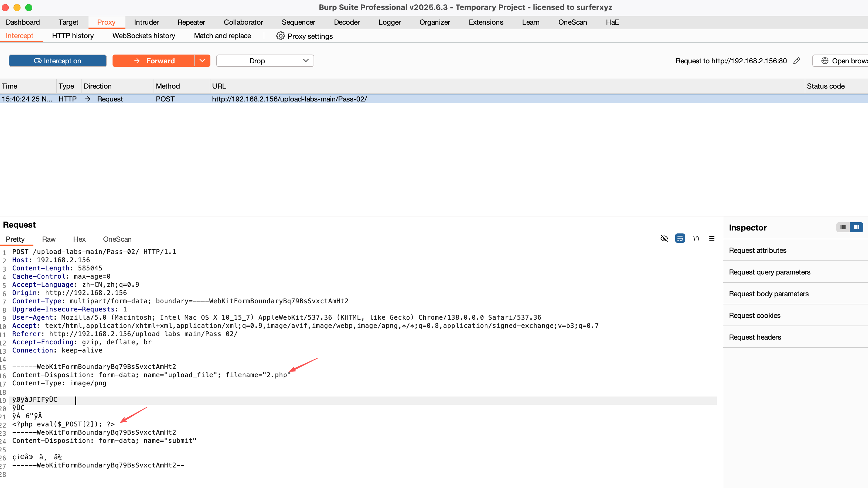The image size is (868, 488).
Task: Open the editor hamburger options menu
Action: point(712,238)
